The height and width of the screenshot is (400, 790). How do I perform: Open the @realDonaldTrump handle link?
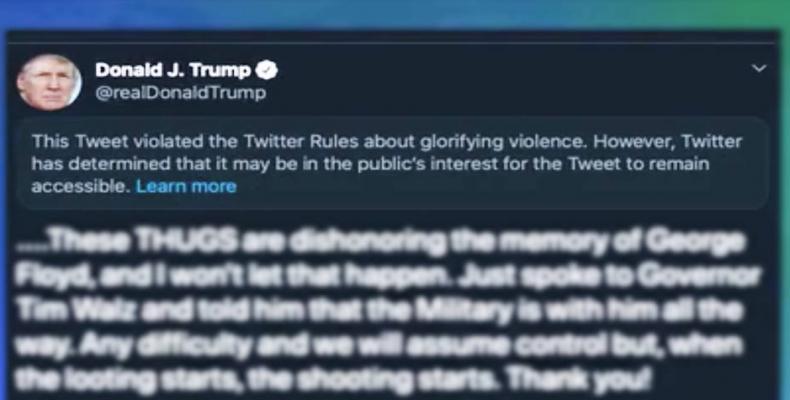coord(180,93)
